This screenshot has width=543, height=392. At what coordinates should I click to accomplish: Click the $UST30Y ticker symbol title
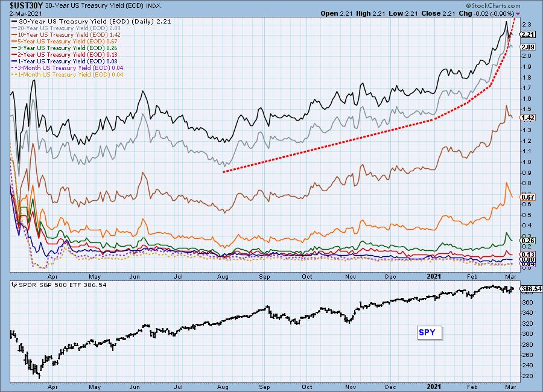click(26, 6)
